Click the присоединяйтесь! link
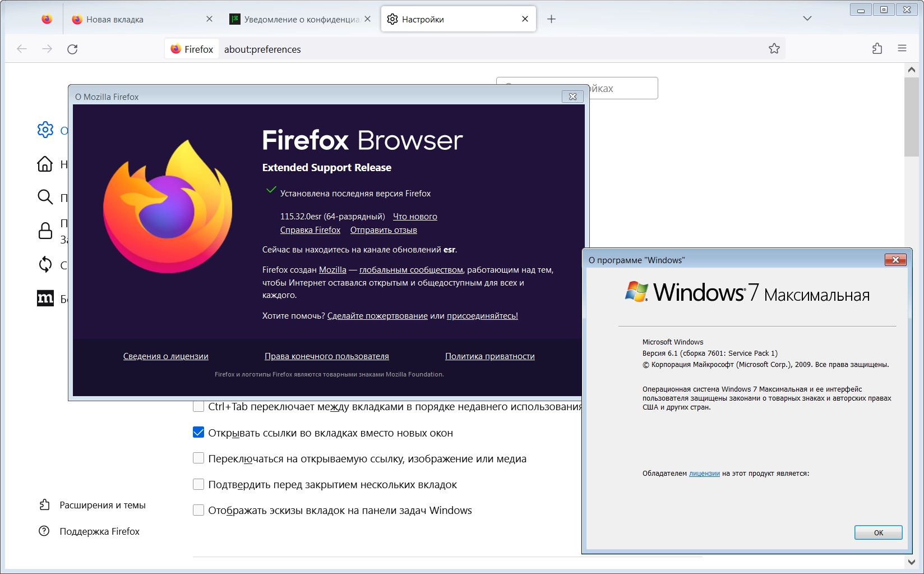The width and height of the screenshot is (924, 574). pos(482,316)
